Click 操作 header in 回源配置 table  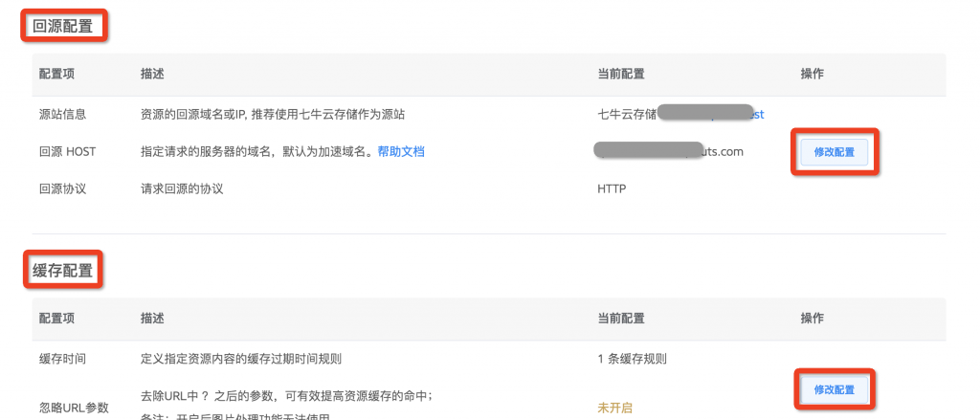point(813,74)
